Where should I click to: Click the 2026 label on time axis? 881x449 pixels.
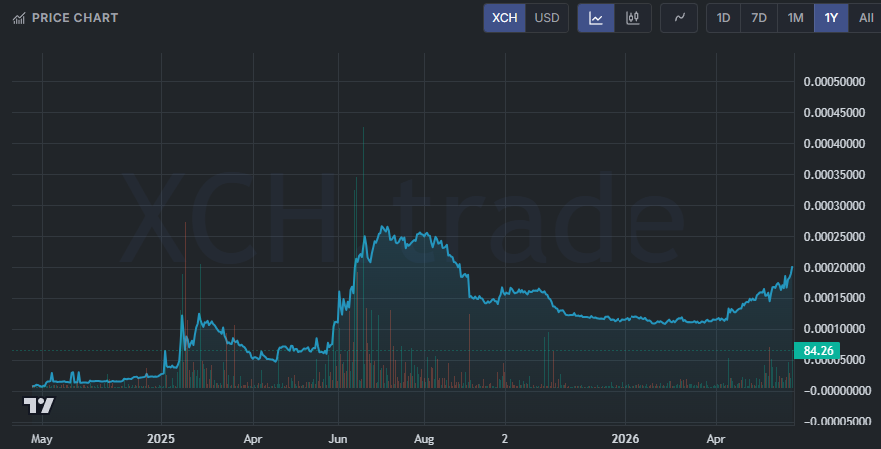(x=625, y=437)
